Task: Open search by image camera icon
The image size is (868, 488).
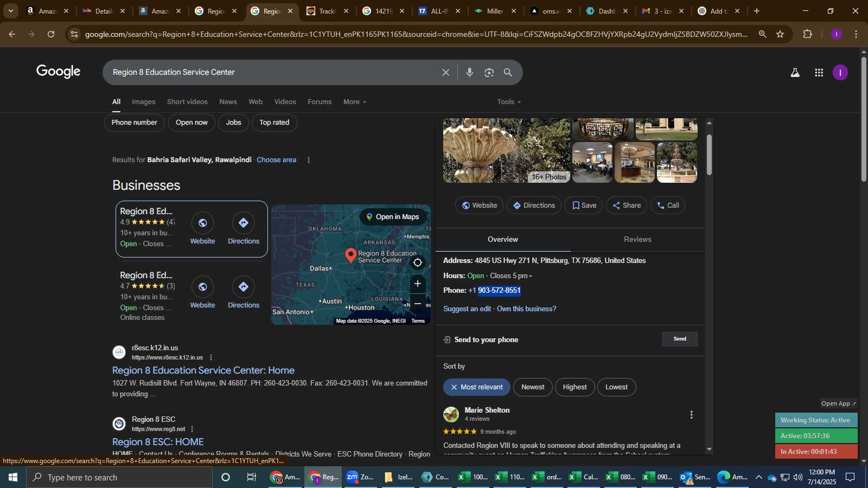Action: tap(489, 72)
